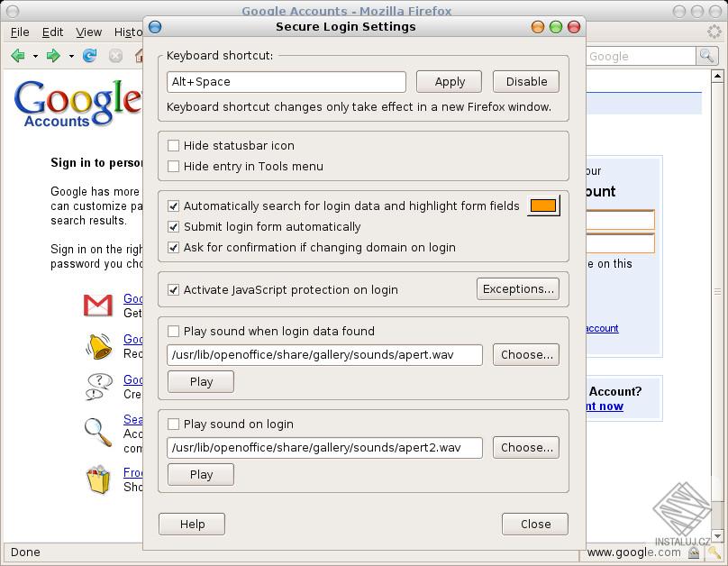Click the back navigation arrow icon
The height and width of the screenshot is (566, 728).
coord(18,55)
